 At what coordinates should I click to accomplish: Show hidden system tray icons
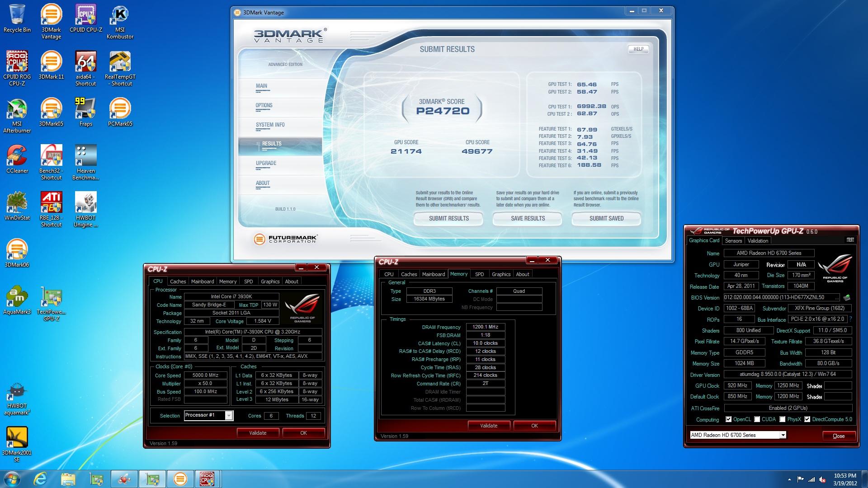pos(789,479)
